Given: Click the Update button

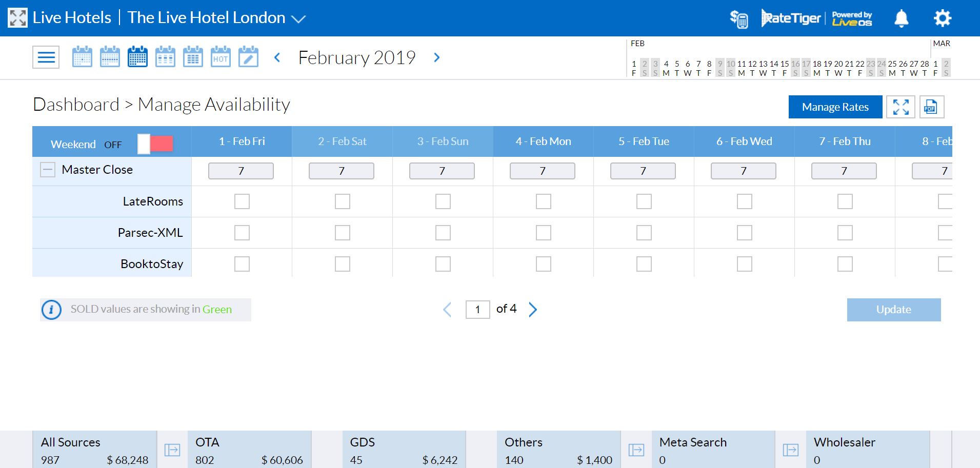Looking at the screenshot, I should point(894,310).
